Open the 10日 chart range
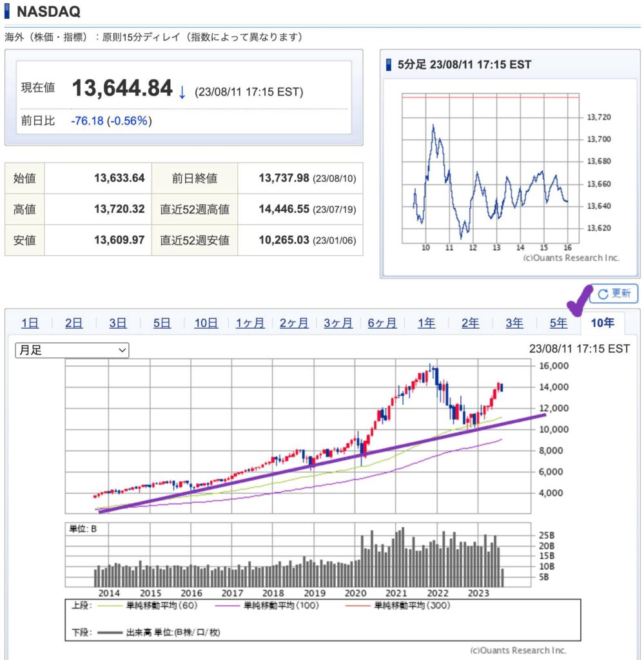 (206, 323)
